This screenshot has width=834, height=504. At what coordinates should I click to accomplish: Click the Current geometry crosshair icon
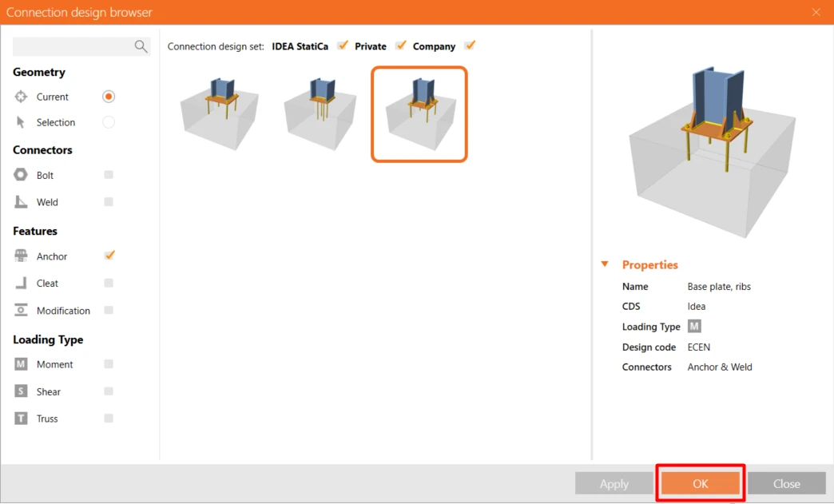21,97
